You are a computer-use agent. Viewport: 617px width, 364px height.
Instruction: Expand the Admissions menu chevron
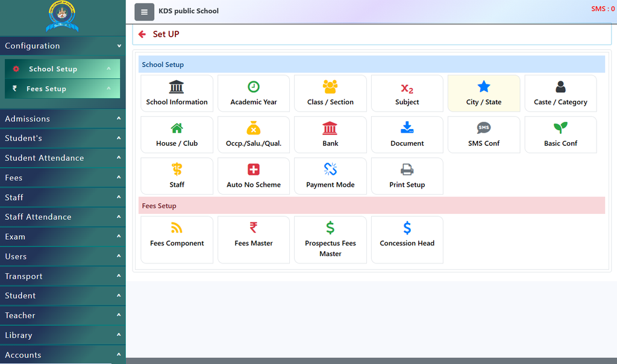pyautogui.click(x=119, y=118)
